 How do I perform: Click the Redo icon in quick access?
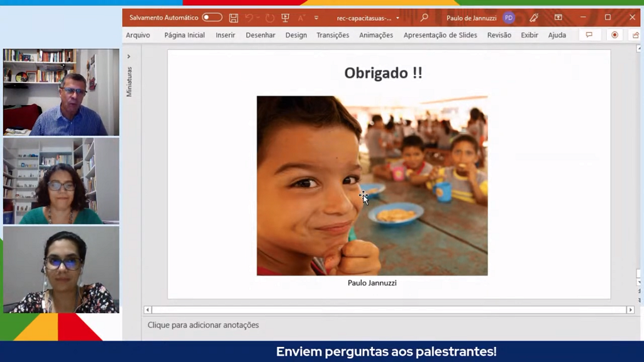point(270,18)
